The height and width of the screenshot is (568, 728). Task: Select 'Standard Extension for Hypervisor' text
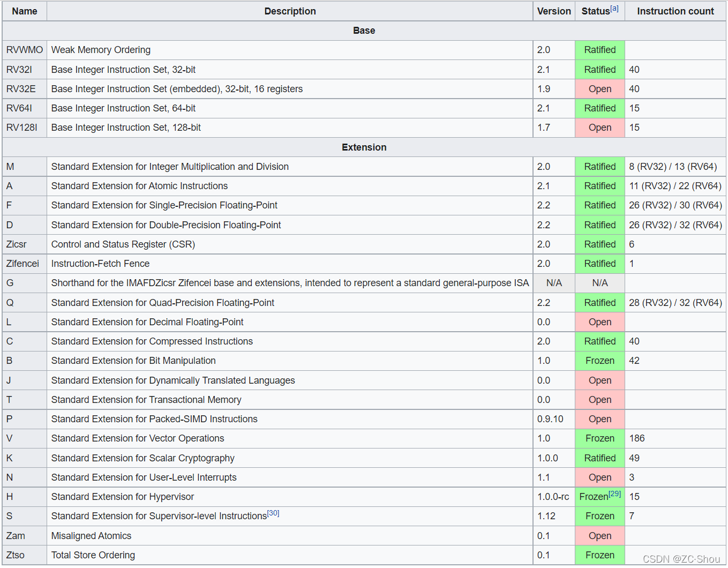(x=123, y=497)
